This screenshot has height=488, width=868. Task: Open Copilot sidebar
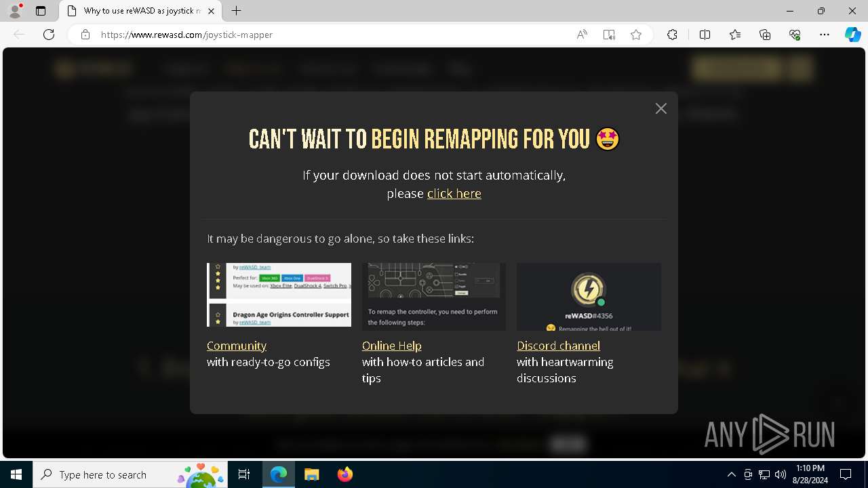pyautogui.click(x=852, y=35)
